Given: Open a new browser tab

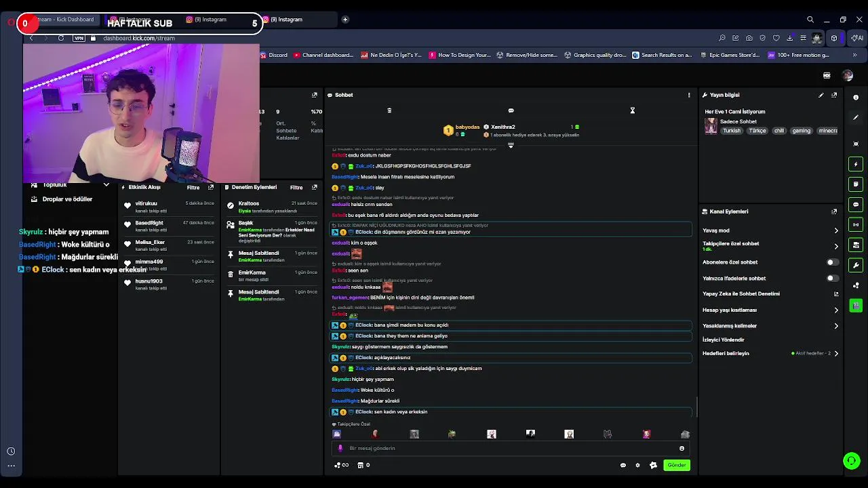Looking at the screenshot, I should [345, 20].
